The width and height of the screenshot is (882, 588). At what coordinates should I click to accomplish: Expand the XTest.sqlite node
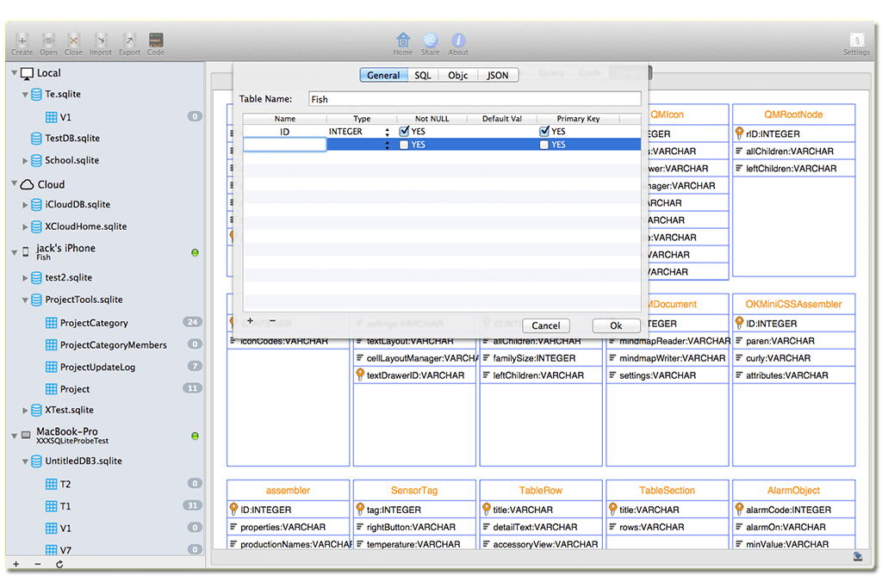25,411
